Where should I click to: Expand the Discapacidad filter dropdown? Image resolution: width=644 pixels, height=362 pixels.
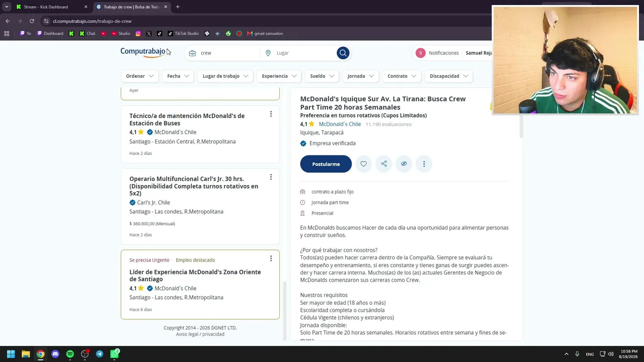(449, 76)
